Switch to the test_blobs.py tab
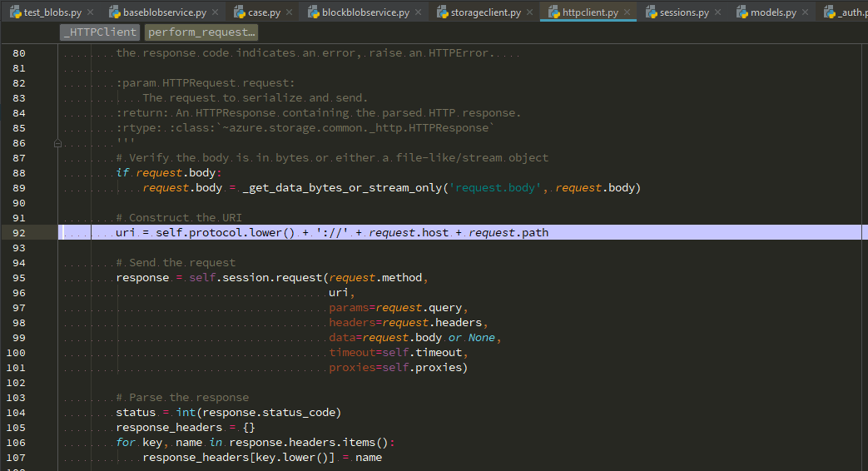Image resolution: width=868 pixels, height=471 pixels. [52, 12]
